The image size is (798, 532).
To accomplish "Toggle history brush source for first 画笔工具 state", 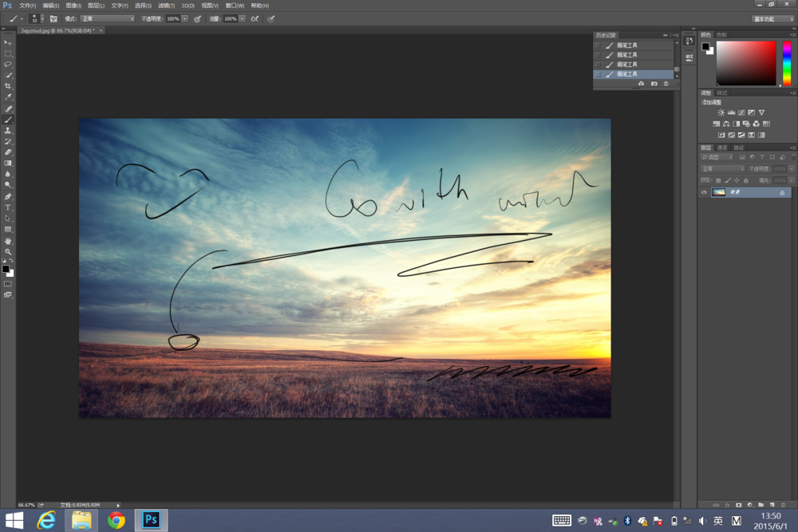I will (598, 45).
